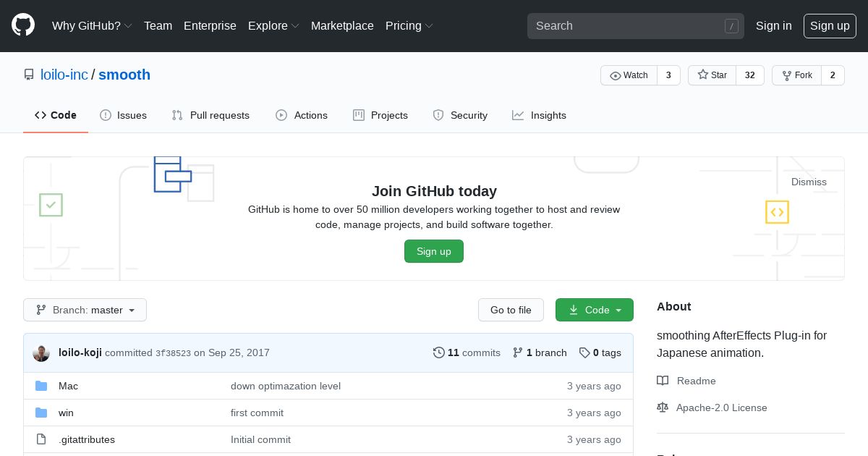Screen dimensions: 868x456
Task: Click the Fork button
Action: [x=796, y=75]
